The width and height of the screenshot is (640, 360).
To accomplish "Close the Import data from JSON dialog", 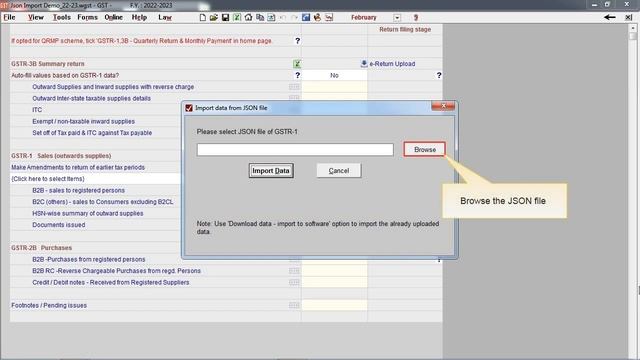I will click(x=443, y=106).
